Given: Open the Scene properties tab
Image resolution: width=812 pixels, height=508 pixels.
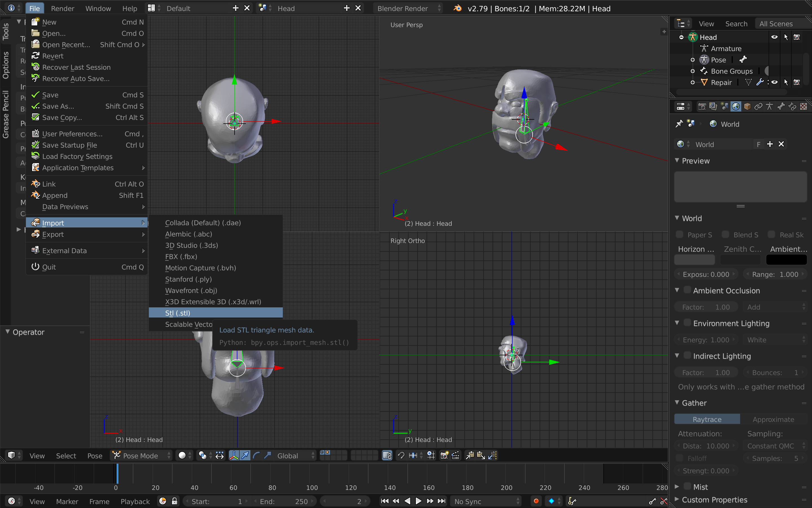Looking at the screenshot, I should 724,107.
